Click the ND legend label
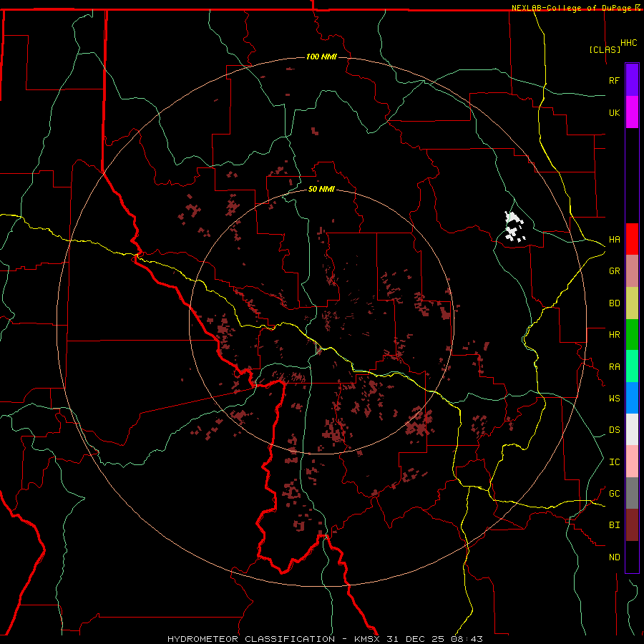Image resolution: width=644 pixels, height=644 pixels. click(614, 557)
